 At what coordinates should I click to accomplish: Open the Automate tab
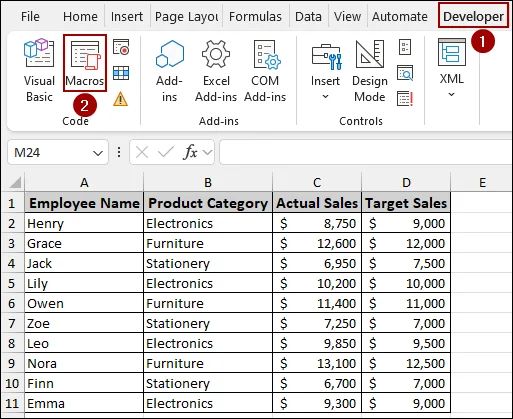pyautogui.click(x=400, y=16)
